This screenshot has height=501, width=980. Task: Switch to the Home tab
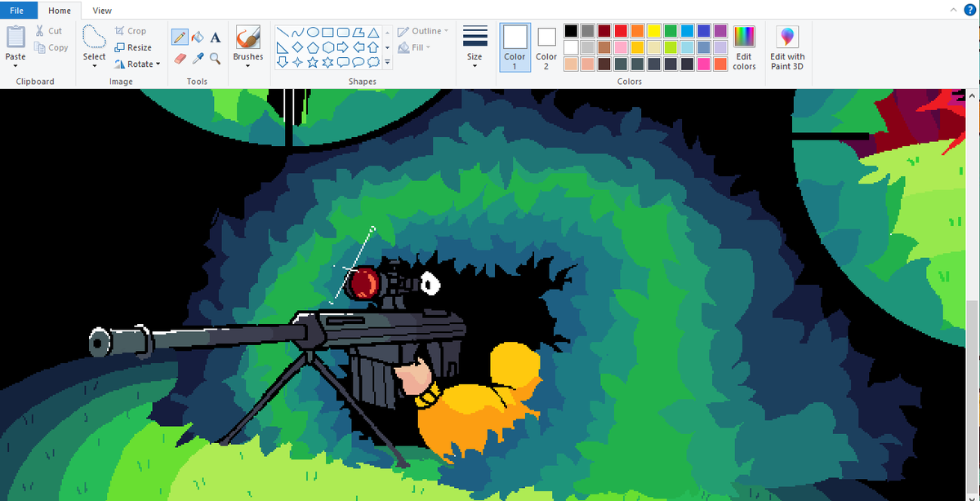(59, 11)
